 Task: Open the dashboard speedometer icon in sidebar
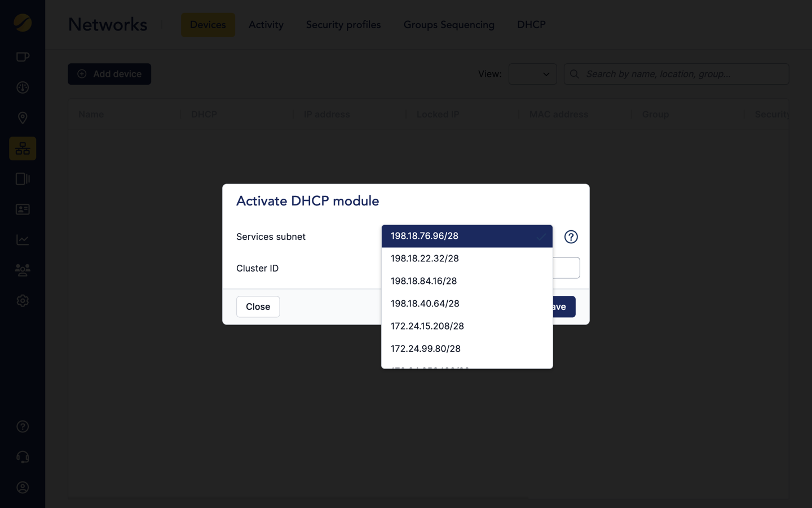coord(23,87)
